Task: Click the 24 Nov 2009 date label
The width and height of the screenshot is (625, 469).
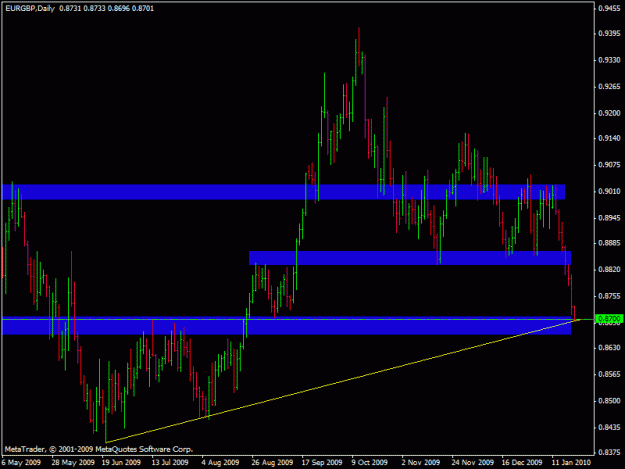Action: click(473, 463)
